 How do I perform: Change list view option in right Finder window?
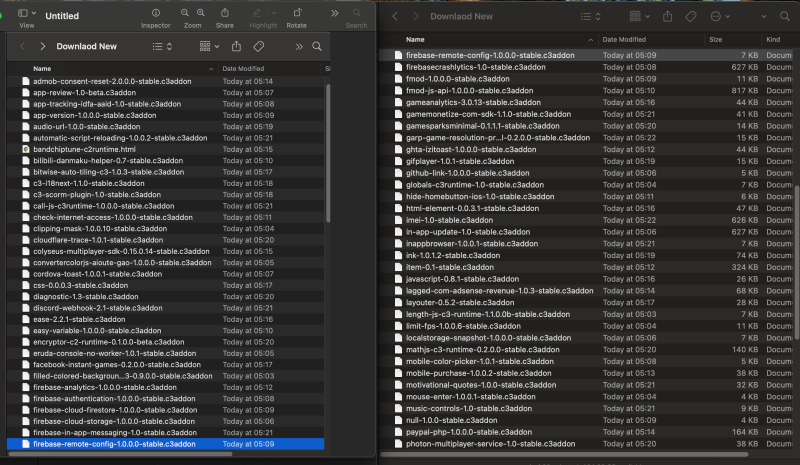click(x=591, y=16)
